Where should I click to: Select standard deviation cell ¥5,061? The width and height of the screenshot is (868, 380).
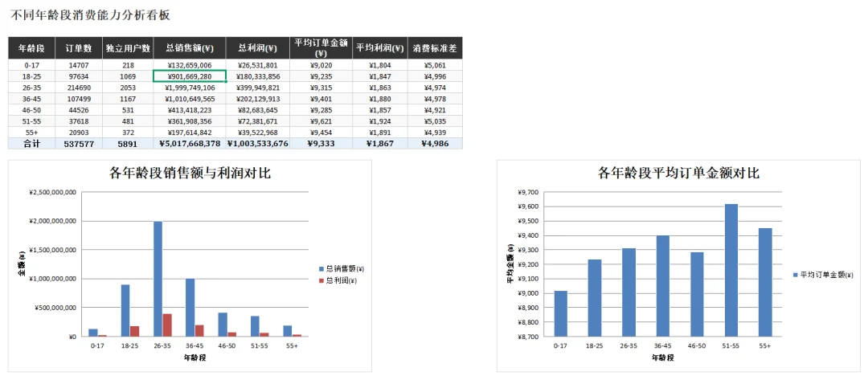(x=435, y=65)
